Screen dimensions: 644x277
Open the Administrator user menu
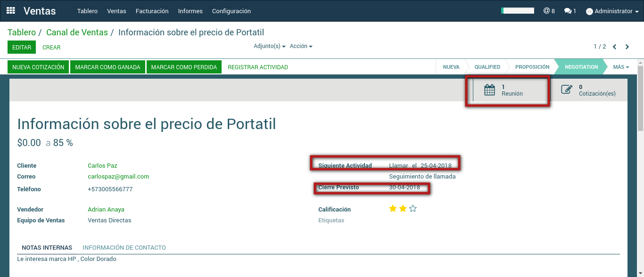612,11
